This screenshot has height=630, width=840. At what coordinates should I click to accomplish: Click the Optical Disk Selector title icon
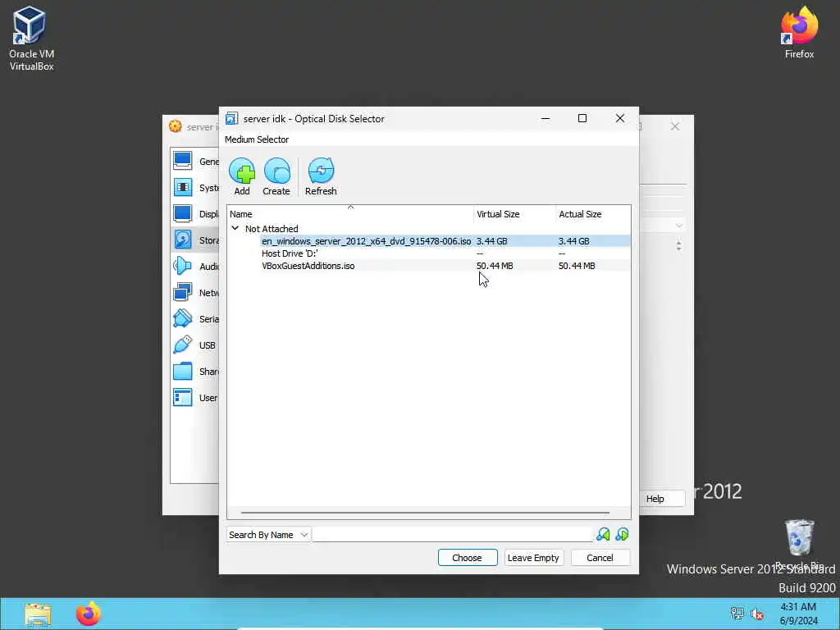coord(231,118)
